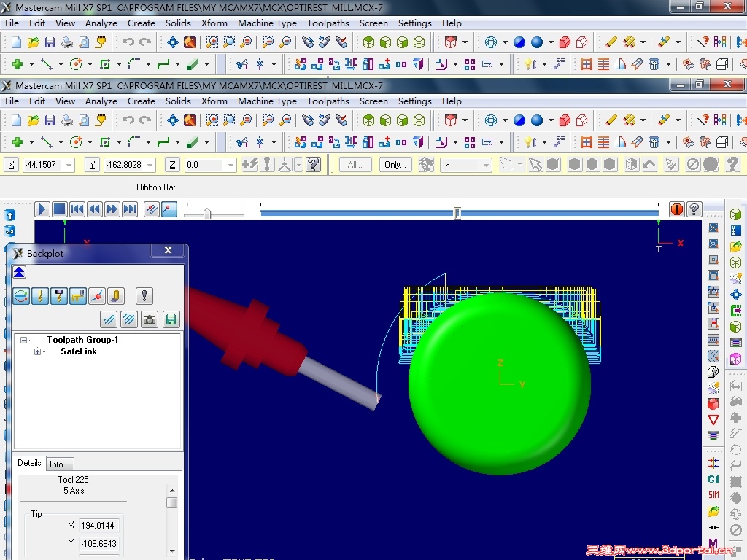This screenshot has width=747, height=560.
Task: Toggle Trace mode in backplot controls
Action: [x=152, y=209]
